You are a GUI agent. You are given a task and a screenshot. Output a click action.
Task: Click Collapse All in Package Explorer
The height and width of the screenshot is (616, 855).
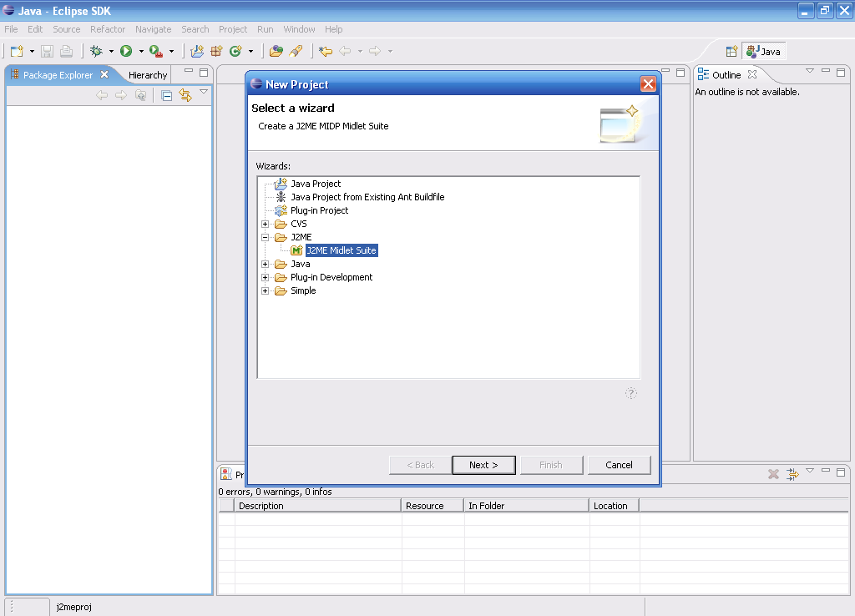pos(167,96)
